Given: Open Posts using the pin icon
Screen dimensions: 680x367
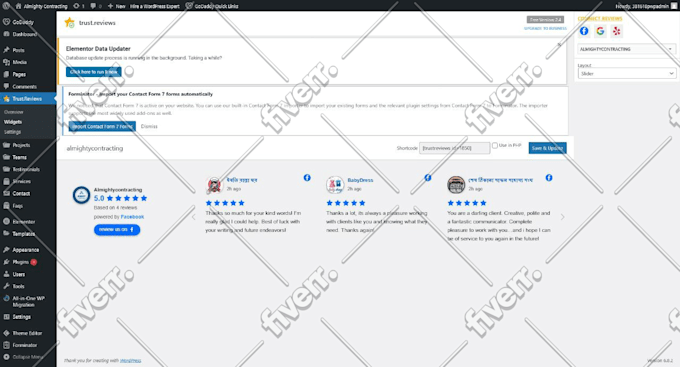Looking at the screenshot, I should [6, 50].
